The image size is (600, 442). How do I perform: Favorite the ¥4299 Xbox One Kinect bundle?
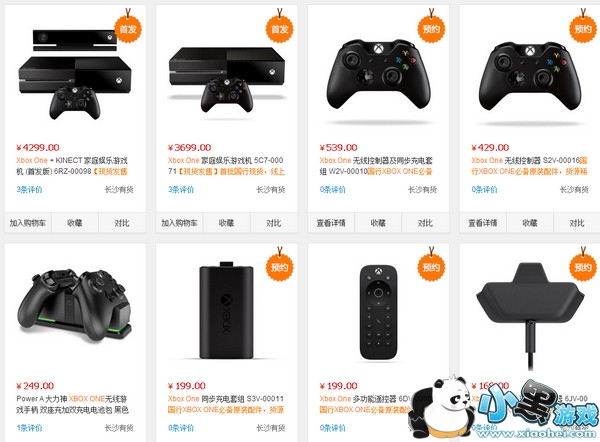click(x=75, y=223)
